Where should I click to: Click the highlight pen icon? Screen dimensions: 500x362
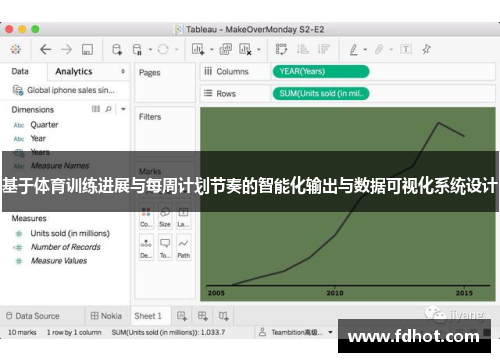(x=353, y=49)
